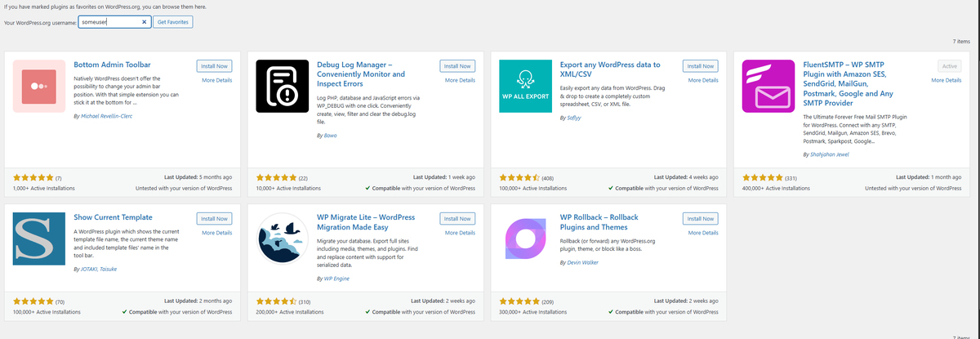Open Export any WordPress data title link
Viewport: 980px width, 339px height.
pyautogui.click(x=610, y=69)
